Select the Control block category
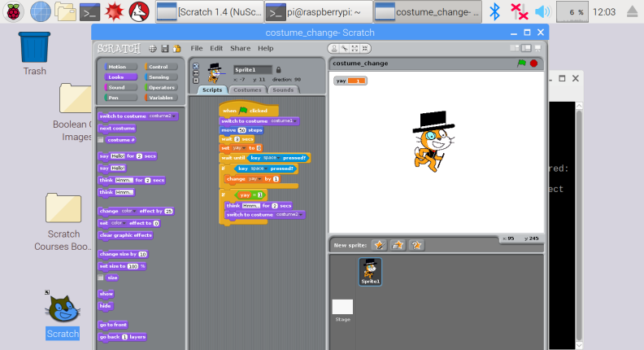The image size is (644, 350). pyautogui.click(x=161, y=67)
